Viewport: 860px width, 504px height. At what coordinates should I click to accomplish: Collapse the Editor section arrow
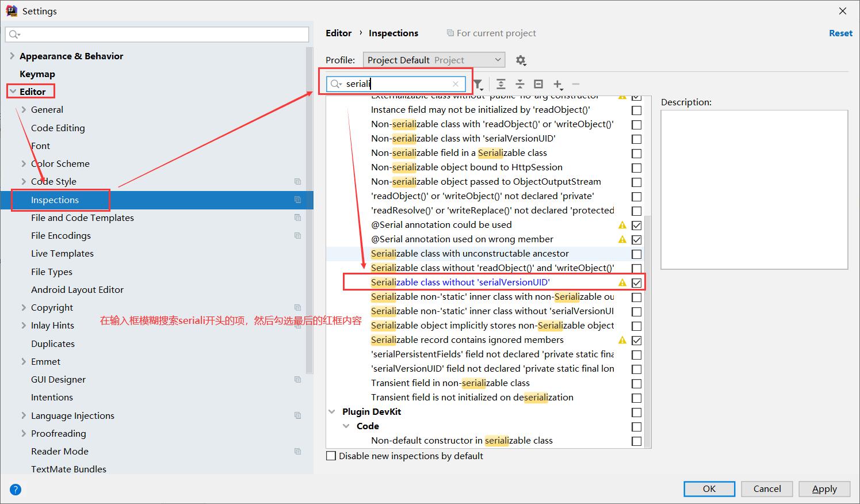point(12,91)
